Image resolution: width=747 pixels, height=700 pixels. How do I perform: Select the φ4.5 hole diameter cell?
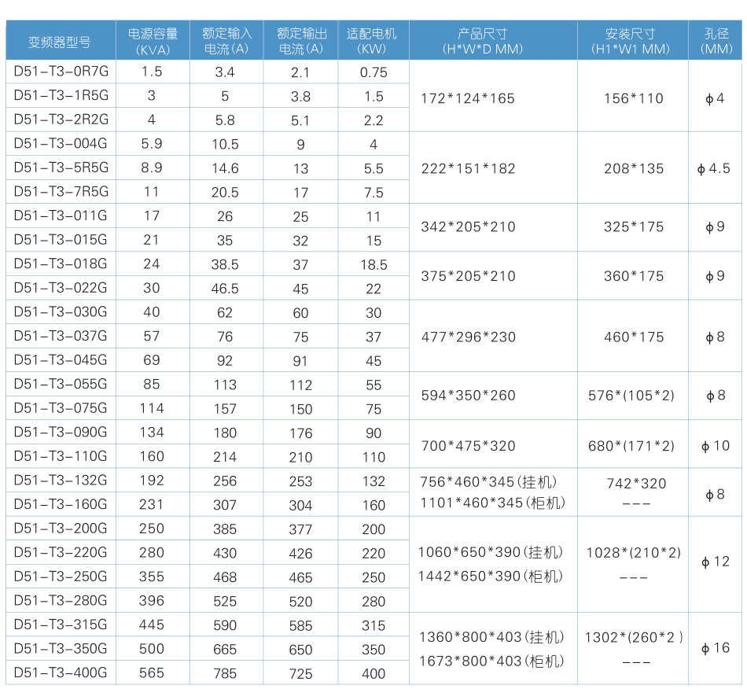click(x=714, y=168)
